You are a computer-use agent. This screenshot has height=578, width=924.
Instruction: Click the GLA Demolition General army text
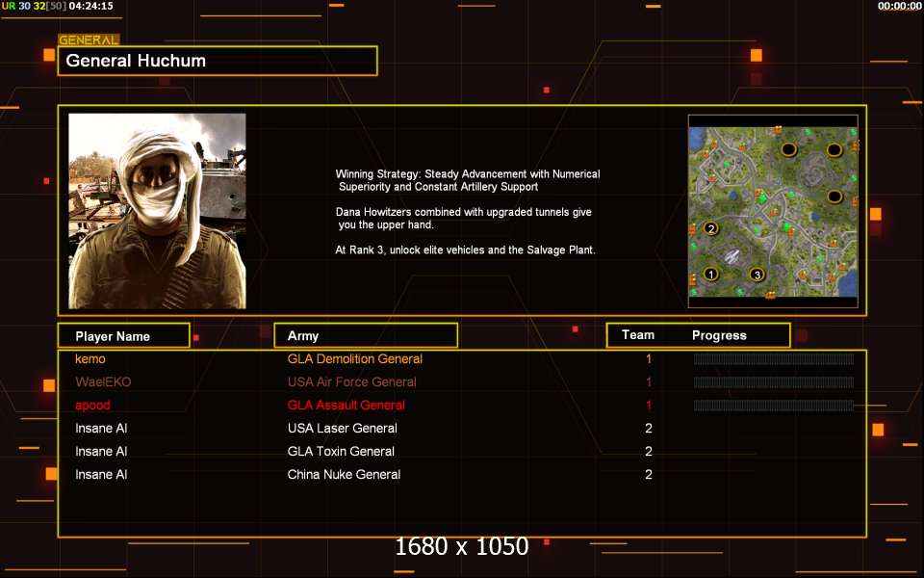355,358
